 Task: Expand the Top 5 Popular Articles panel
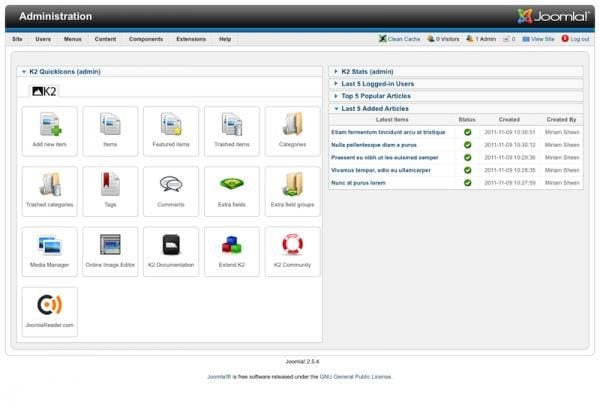(376, 96)
